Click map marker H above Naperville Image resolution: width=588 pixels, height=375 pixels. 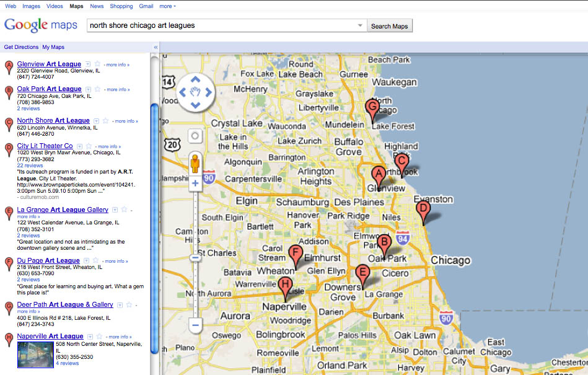point(286,288)
